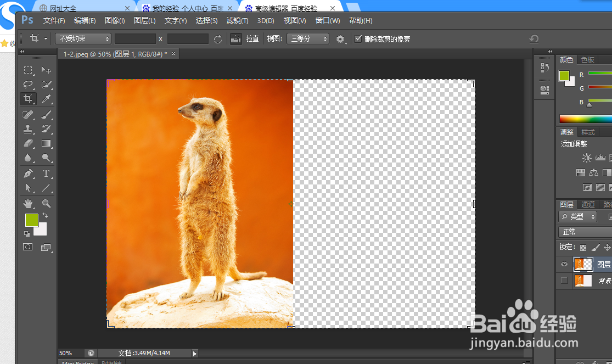Collapse the toolbox panel double arrow
The height and width of the screenshot is (364, 612).
tap(23, 51)
